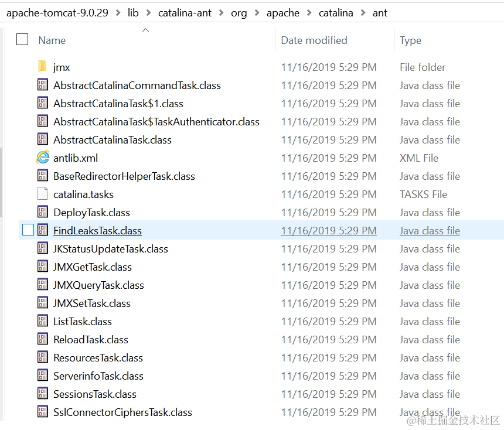Image resolution: width=504 pixels, height=430 pixels.
Task: Click JMXGetTask.class file icon
Action: [42, 267]
